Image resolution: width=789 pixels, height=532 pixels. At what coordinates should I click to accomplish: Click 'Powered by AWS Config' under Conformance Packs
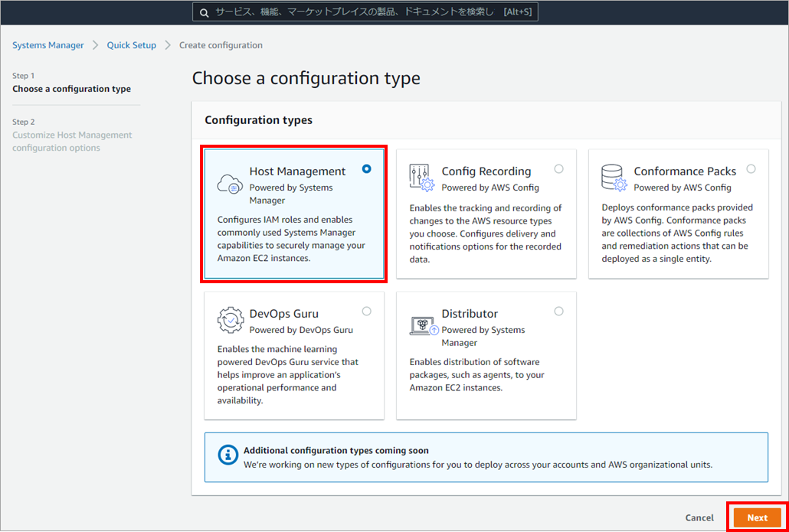pos(683,188)
